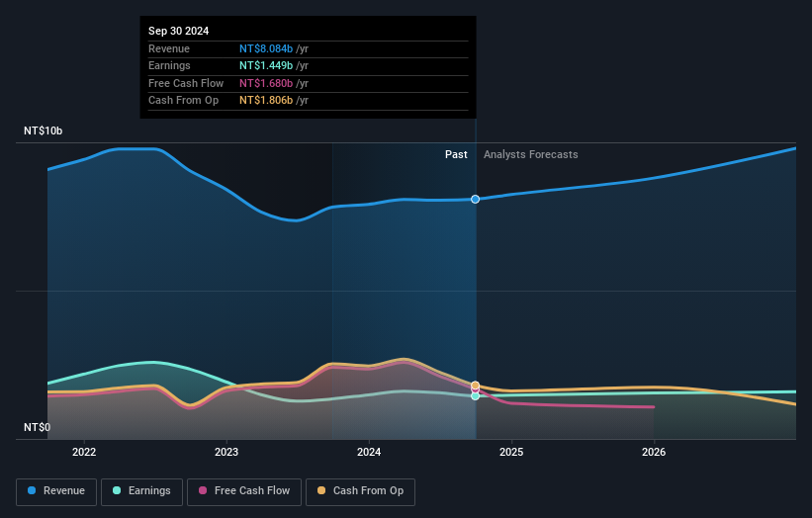The image size is (812, 518).
Task: Click the NT$1.806b cash from op value
Action: (x=266, y=101)
